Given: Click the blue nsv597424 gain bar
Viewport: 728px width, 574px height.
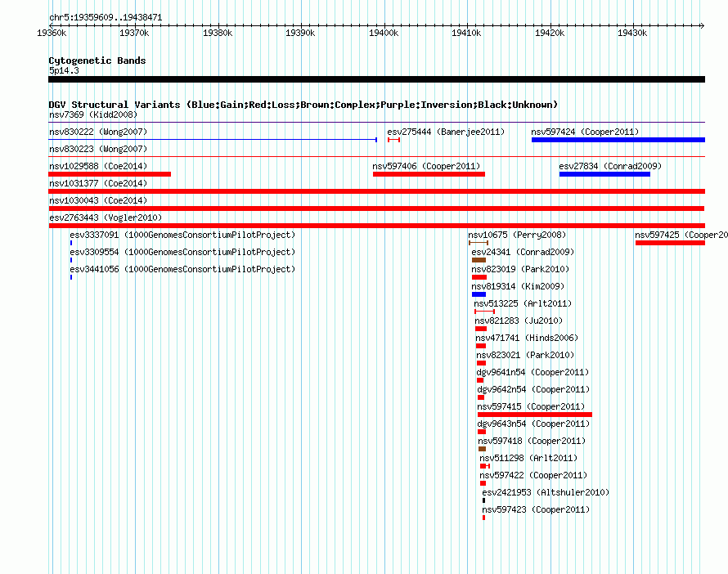Looking at the screenshot, I should [618, 140].
